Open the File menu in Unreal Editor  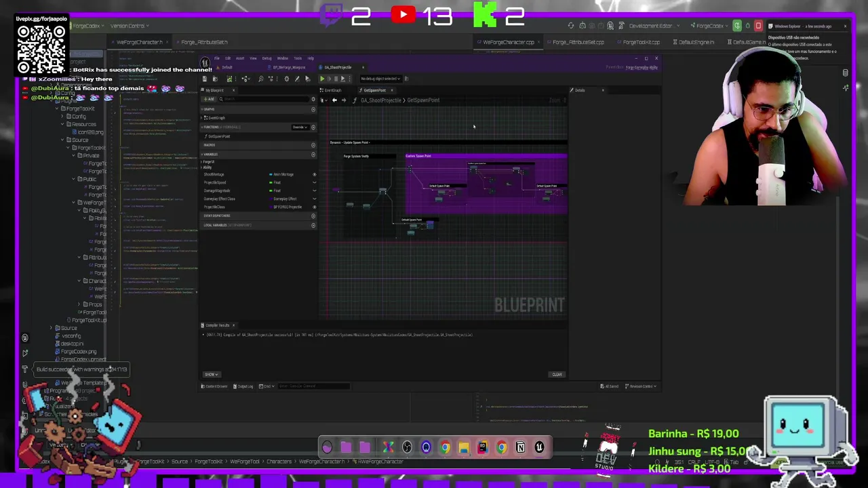point(217,58)
